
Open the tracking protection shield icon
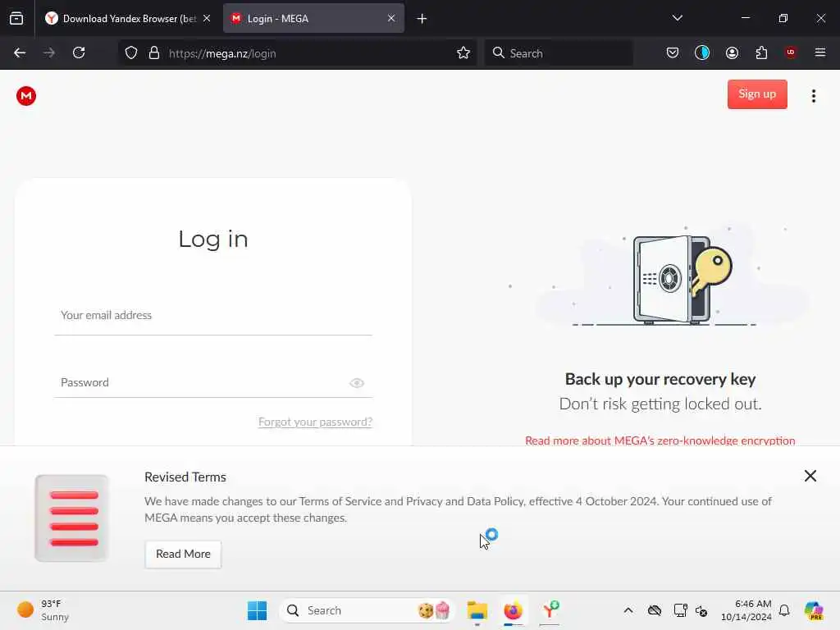pyautogui.click(x=131, y=53)
